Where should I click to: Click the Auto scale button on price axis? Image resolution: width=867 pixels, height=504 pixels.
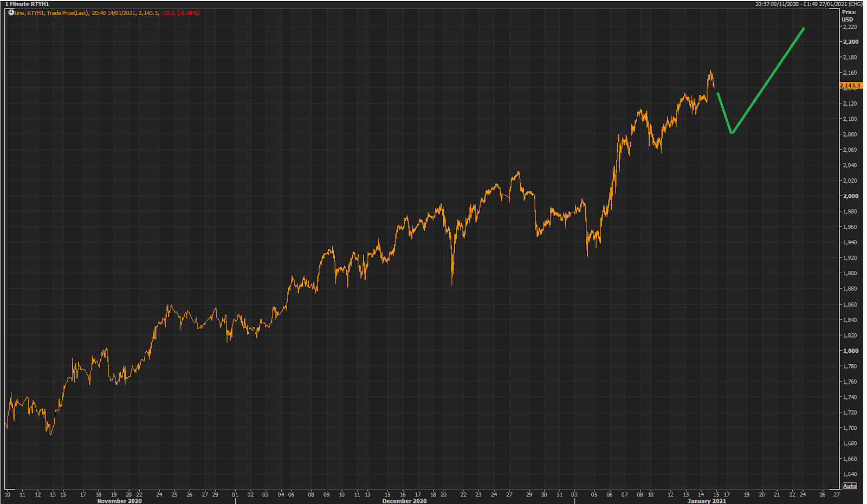click(x=850, y=486)
